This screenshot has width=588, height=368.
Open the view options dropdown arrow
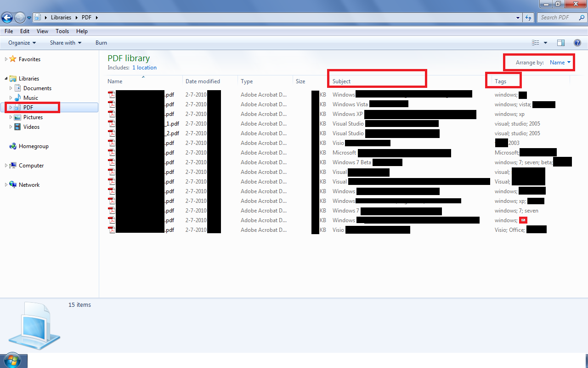545,43
